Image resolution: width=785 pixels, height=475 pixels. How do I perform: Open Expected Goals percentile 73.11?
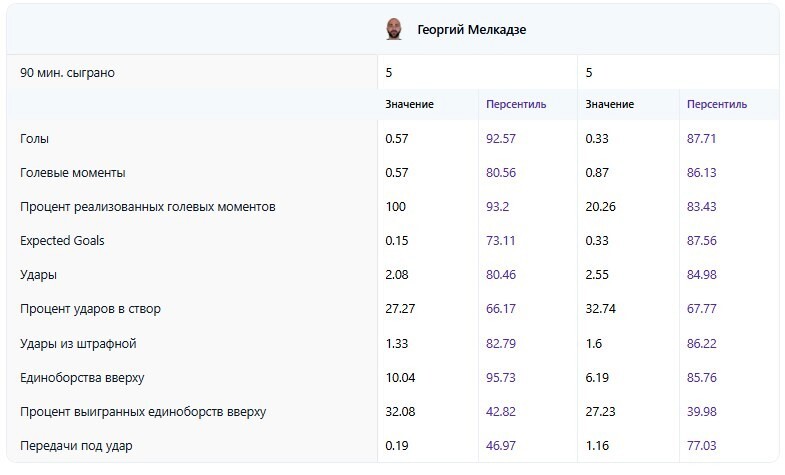tap(501, 241)
